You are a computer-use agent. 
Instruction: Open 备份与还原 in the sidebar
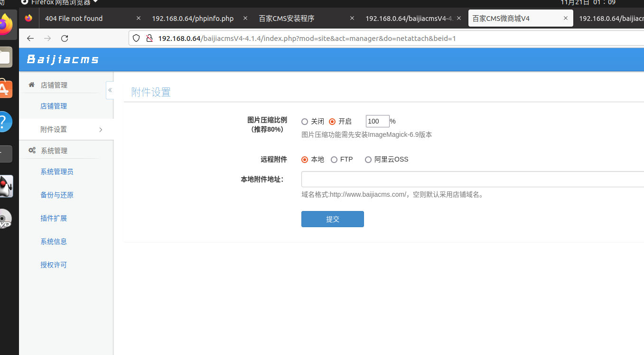point(57,195)
